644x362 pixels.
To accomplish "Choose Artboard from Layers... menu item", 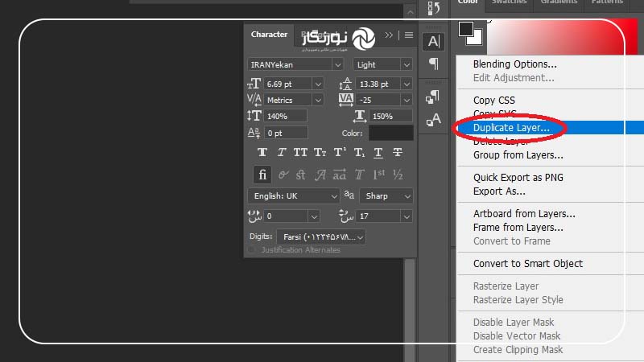I will (x=524, y=213).
